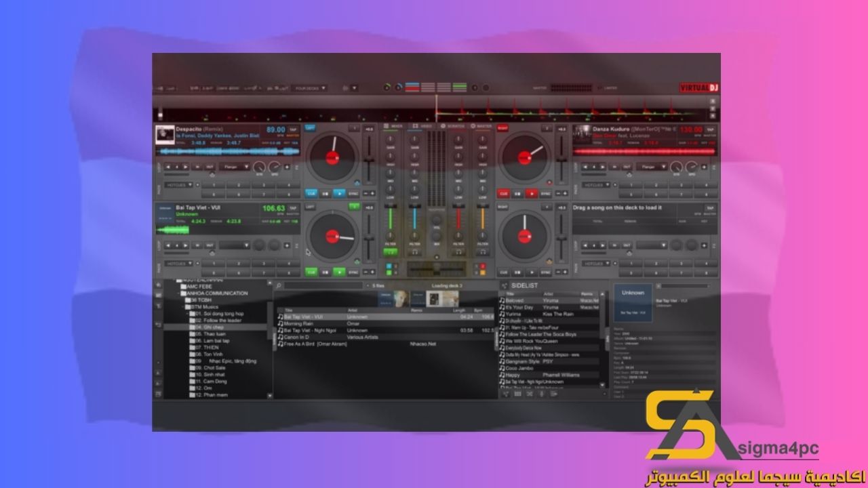This screenshot has width=868, height=488.
Task: Toggle LEFT crossfader assign on the Despacito deck
Action: [311, 127]
